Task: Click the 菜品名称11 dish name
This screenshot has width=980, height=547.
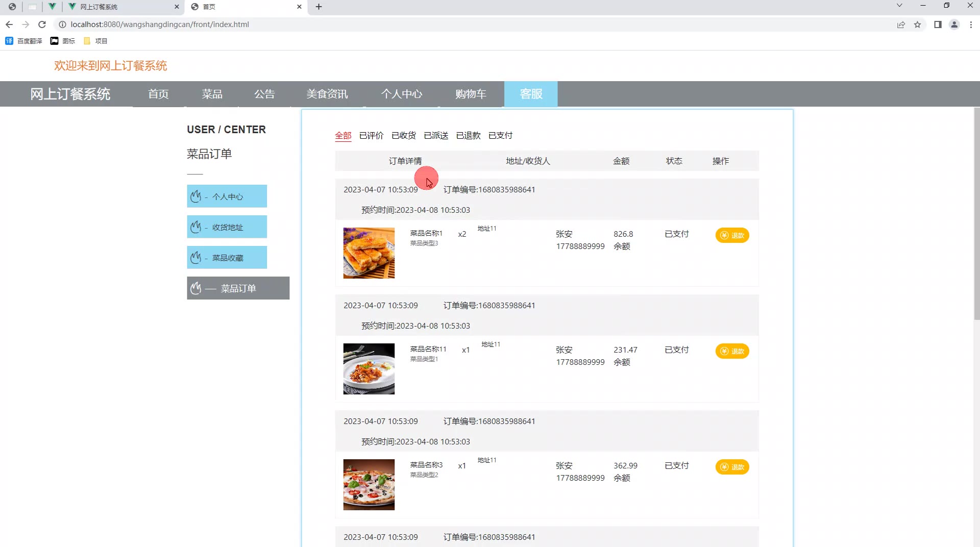Action: (428, 349)
